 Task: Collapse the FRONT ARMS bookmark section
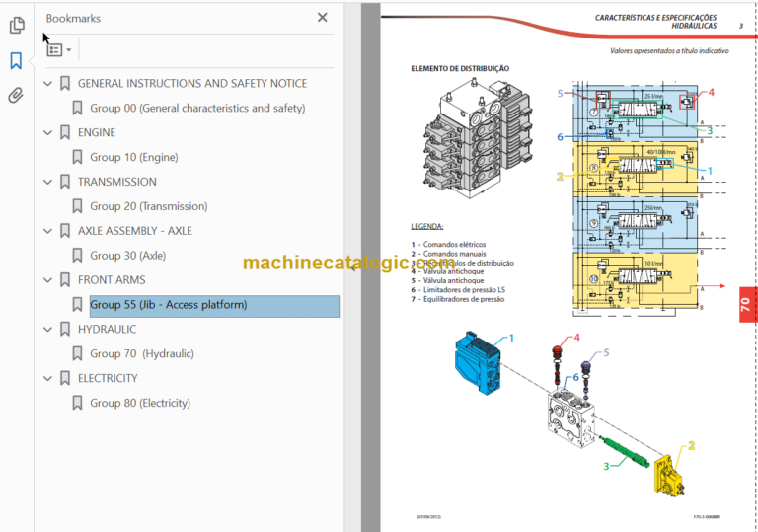47,280
